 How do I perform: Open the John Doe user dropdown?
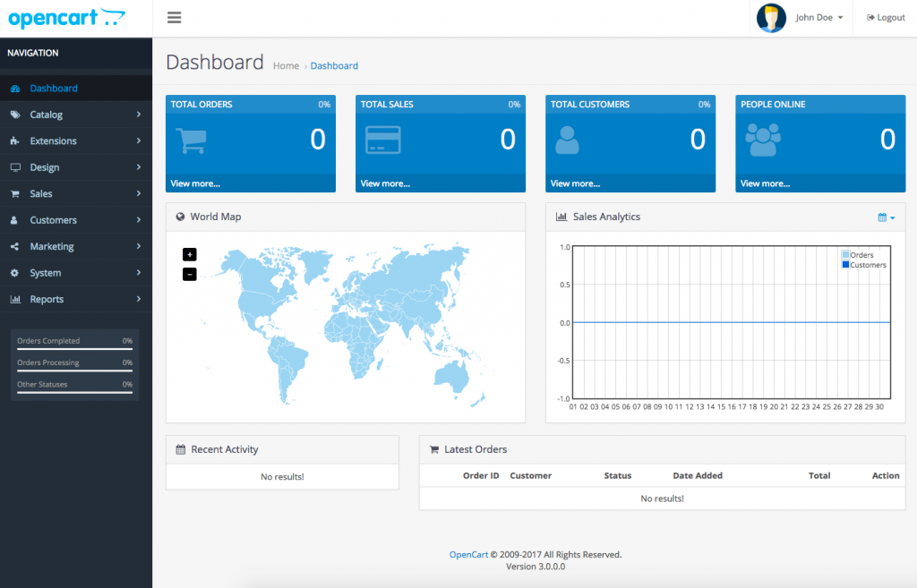(818, 18)
